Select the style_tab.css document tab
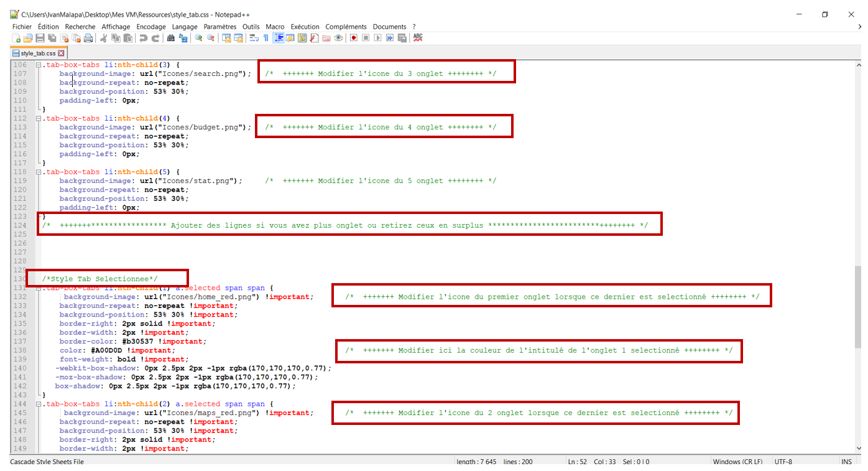 coord(34,53)
